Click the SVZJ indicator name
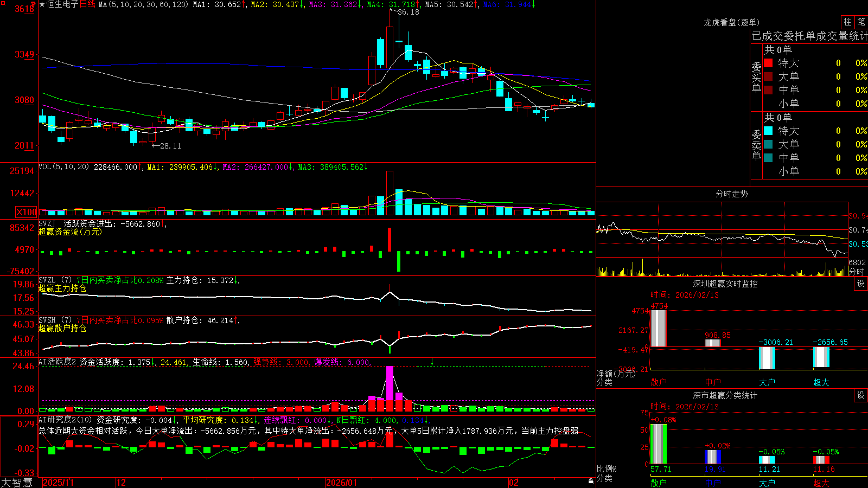Image resolution: width=868 pixels, height=488 pixels. 47,224
